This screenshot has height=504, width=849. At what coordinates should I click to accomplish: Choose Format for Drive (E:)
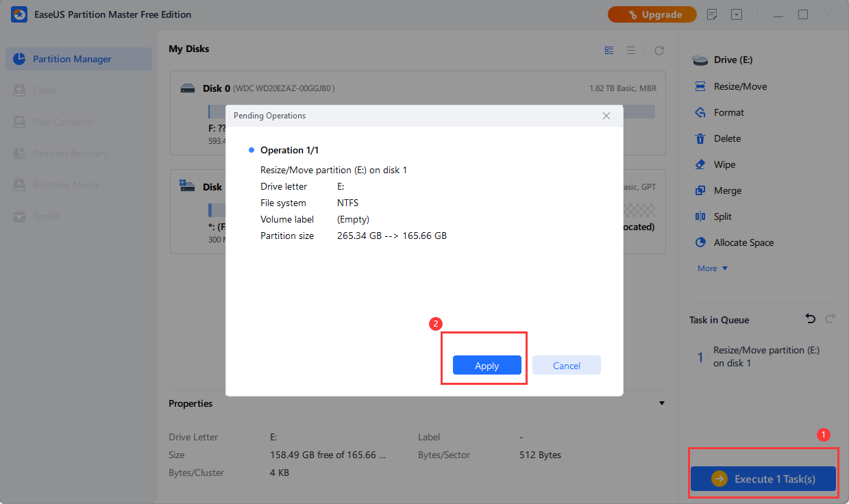pos(719,112)
